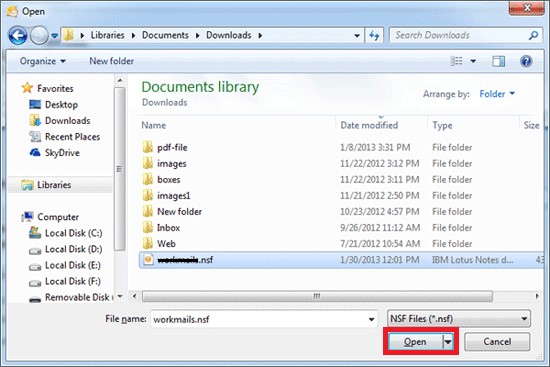Expand the arrow after Libraries in path

pos(133,35)
